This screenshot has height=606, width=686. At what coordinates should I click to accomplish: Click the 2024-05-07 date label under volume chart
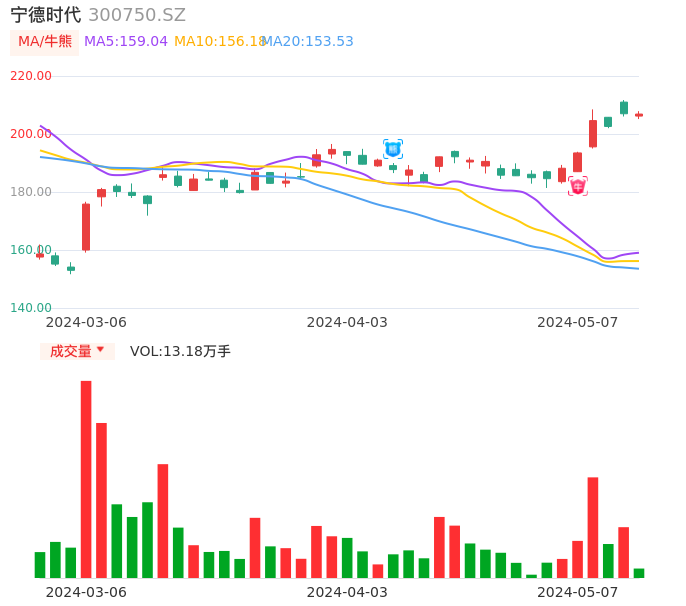[x=577, y=592]
